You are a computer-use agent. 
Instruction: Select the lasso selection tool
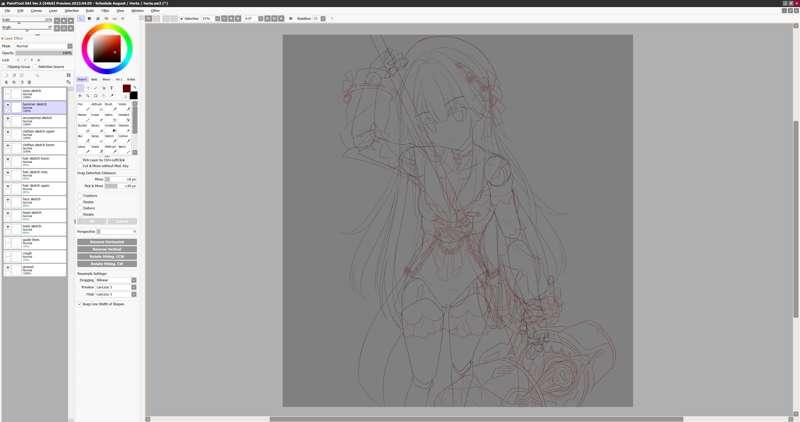(88, 88)
